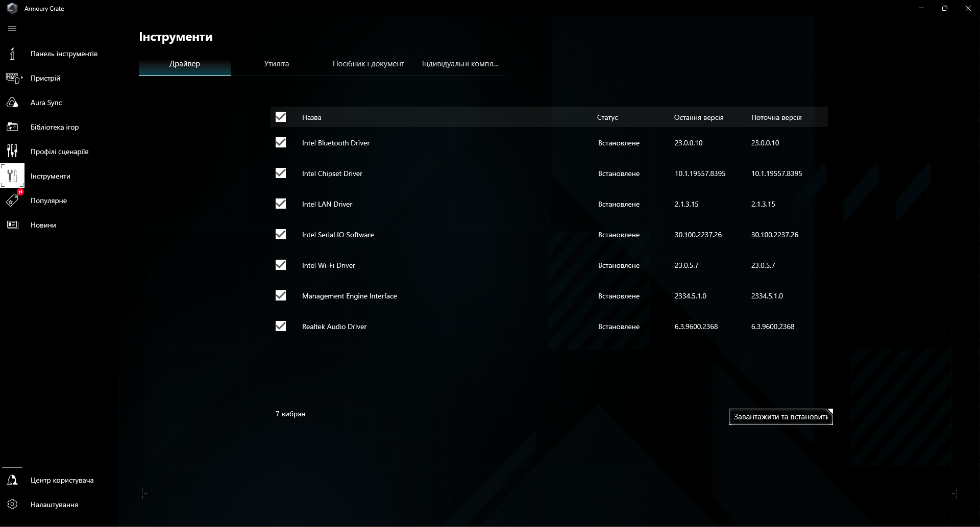Open the Індивідуальні компл... tab

pyautogui.click(x=460, y=63)
